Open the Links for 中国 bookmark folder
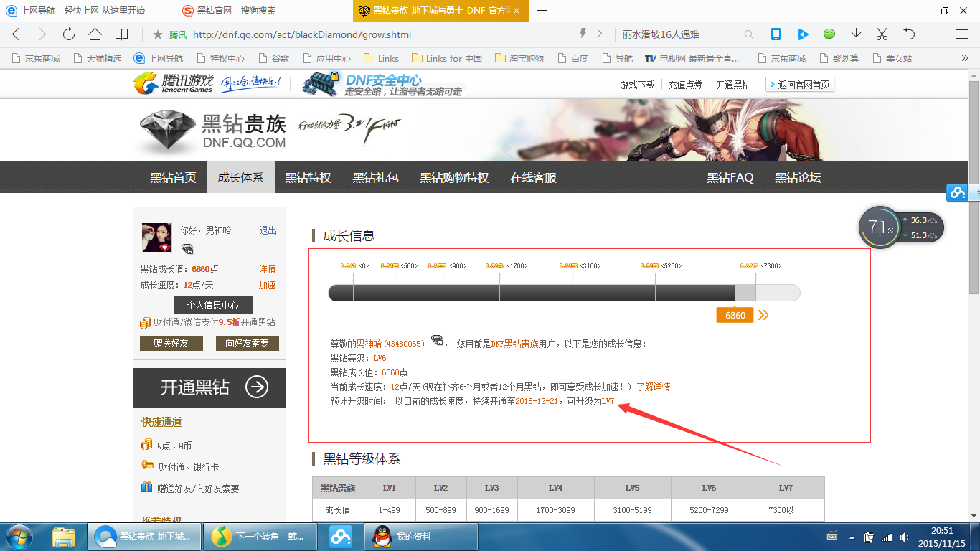Image resolution: width=980 pixels, height=551 pixels. [447, 58]
